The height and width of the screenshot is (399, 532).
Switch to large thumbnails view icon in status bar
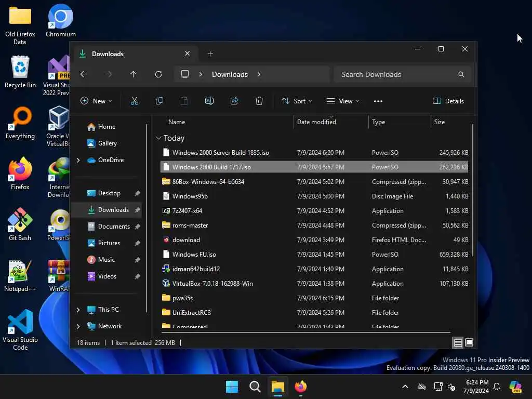pyautogui.click(x=469, y=343)
